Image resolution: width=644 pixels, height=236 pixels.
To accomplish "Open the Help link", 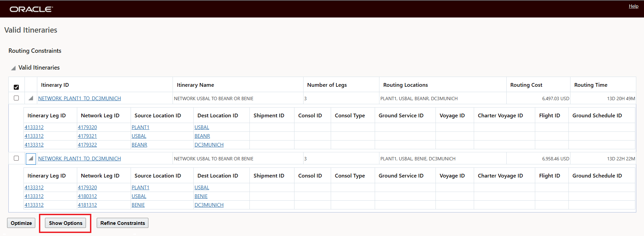I will (x=633, y=6).
